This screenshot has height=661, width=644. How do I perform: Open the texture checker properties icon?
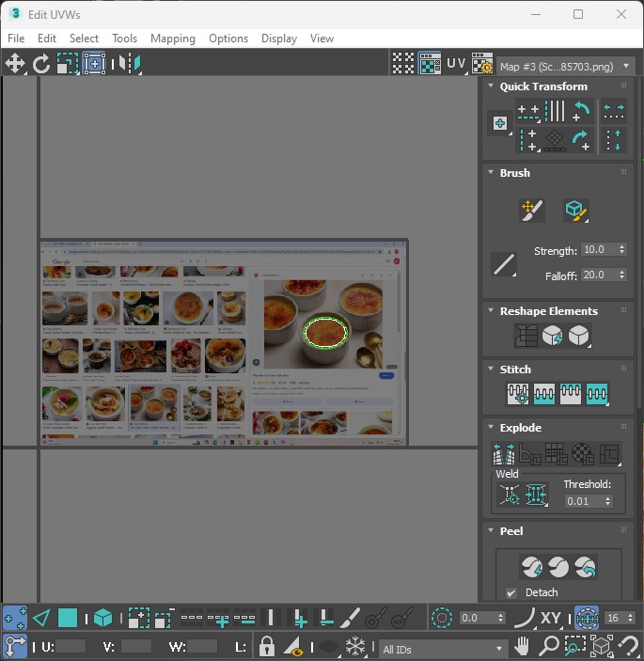[x=482, y=64]
